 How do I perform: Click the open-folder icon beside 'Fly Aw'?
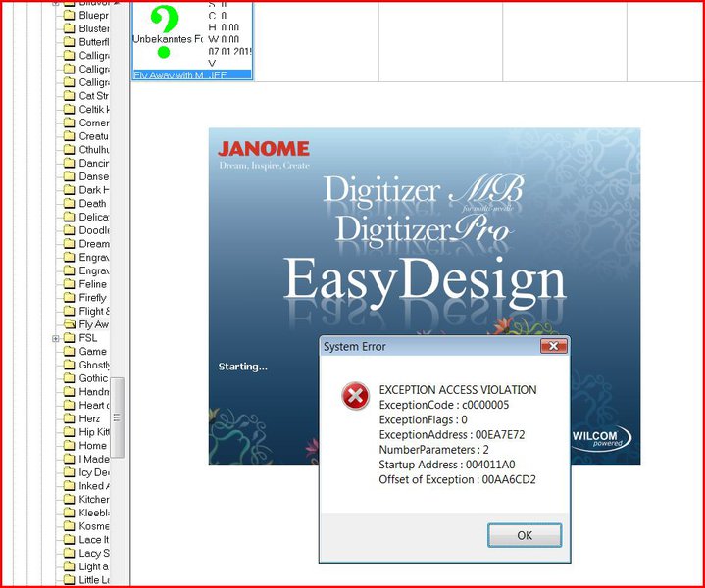pos(70,324)
